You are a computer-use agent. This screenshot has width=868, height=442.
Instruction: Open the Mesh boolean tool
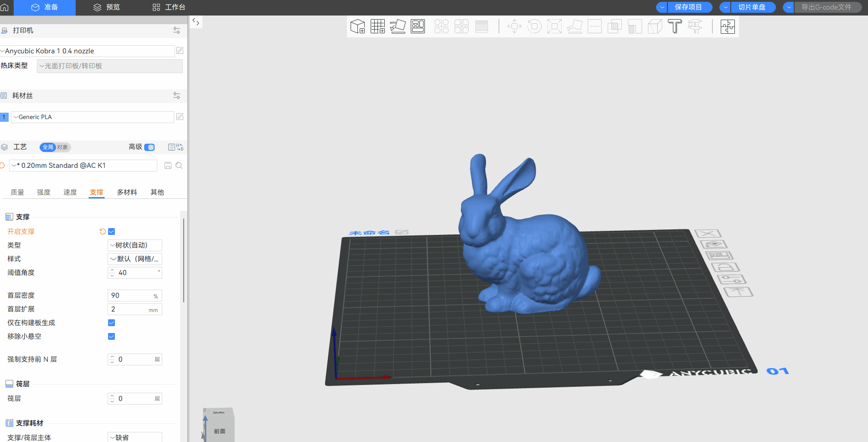[x=615, y=26]
